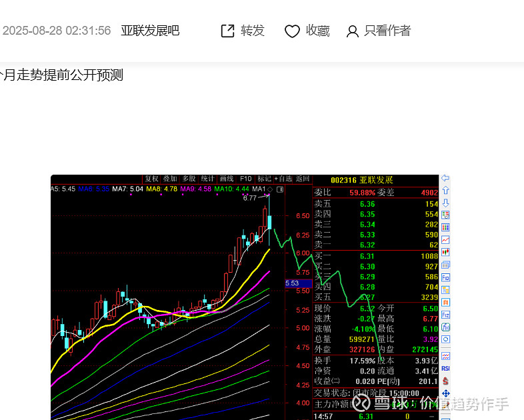Click the 返回 back button in chart

(303, 179)
